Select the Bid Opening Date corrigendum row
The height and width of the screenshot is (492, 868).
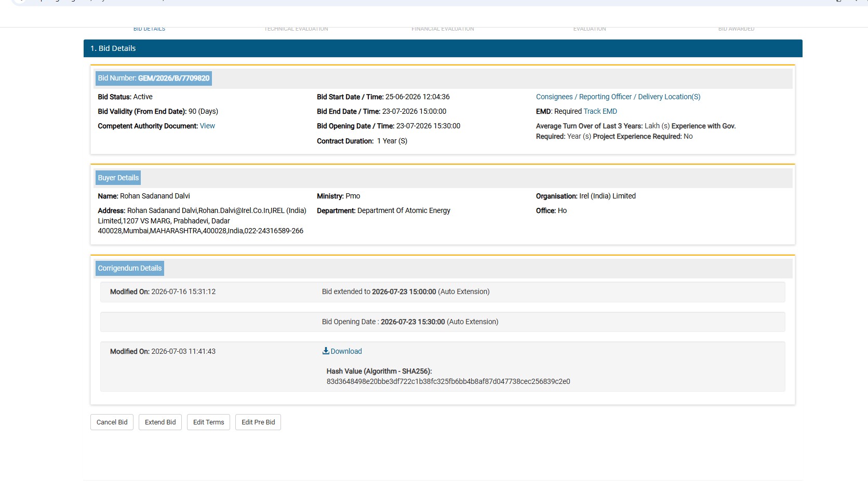443,322
